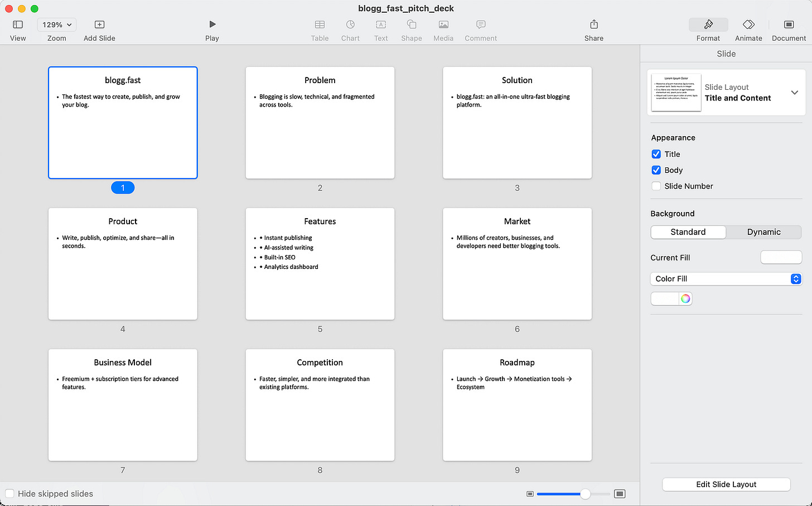
Task: Select the Product slide thumbnail
Action: 123,264
